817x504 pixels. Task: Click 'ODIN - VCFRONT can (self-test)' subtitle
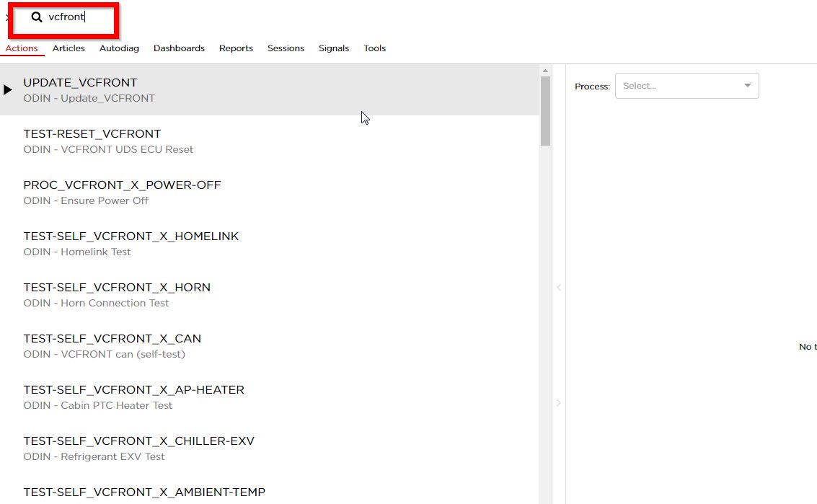point(105,354)
